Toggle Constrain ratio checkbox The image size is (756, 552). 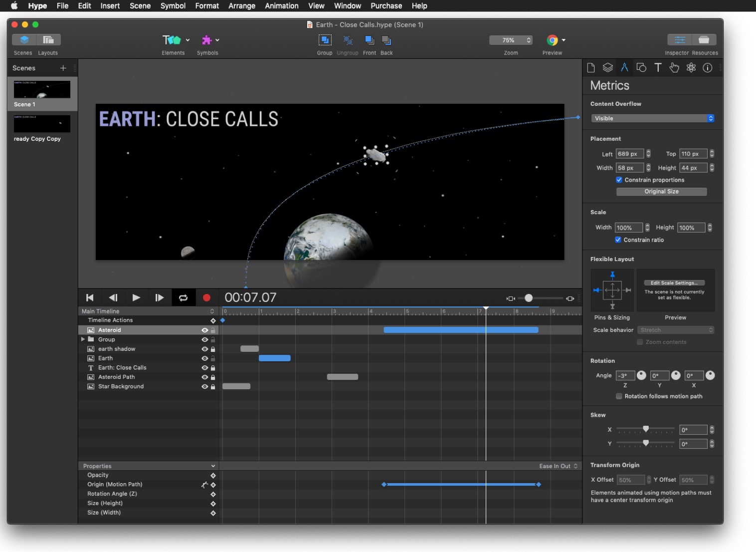point(618,240)
